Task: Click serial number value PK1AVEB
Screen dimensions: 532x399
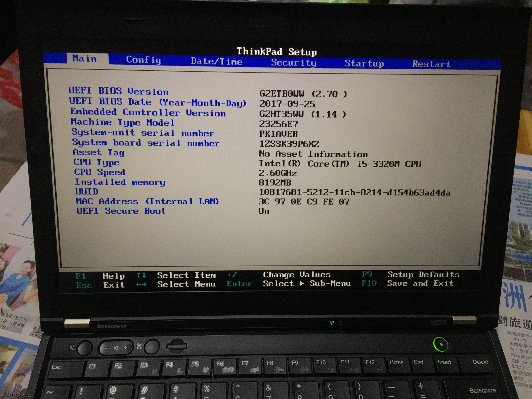Action: (279, 134)
